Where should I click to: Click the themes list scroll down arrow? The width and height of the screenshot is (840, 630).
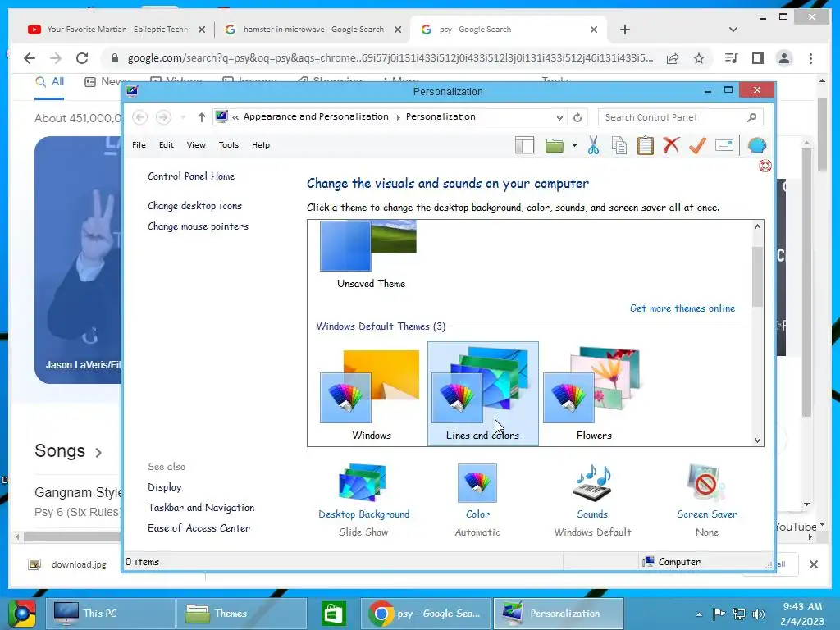[x=757, y=440]
